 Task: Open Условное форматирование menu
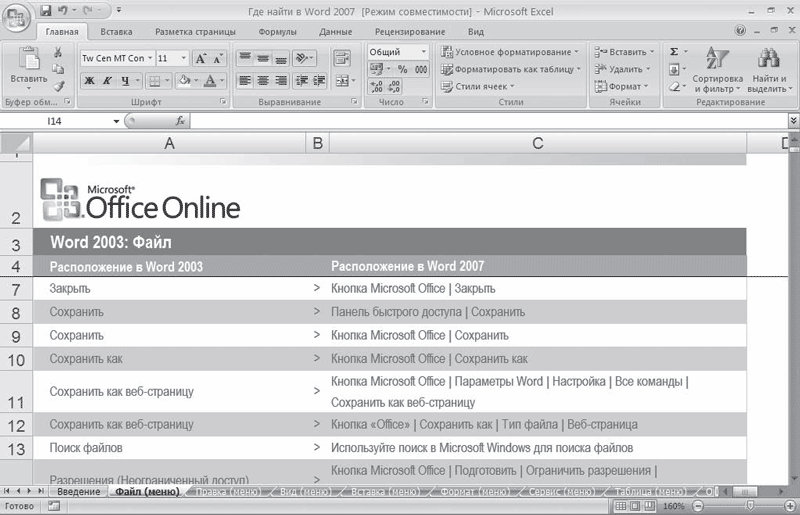(x=510, y=52)
